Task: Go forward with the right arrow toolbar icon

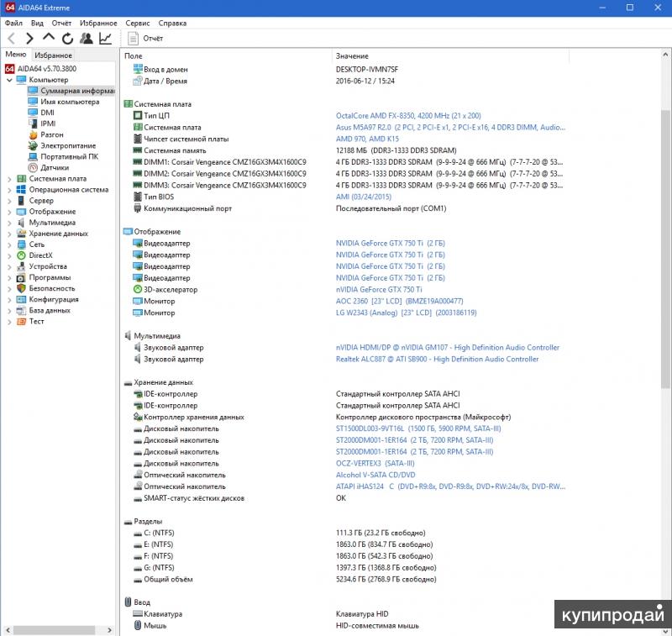Action: (x=29, y=39)
